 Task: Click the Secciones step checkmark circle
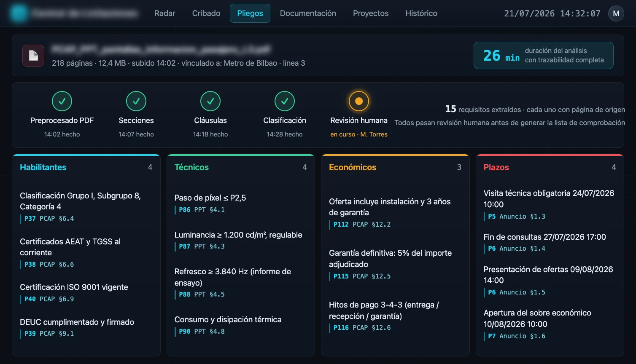(136, 101)
